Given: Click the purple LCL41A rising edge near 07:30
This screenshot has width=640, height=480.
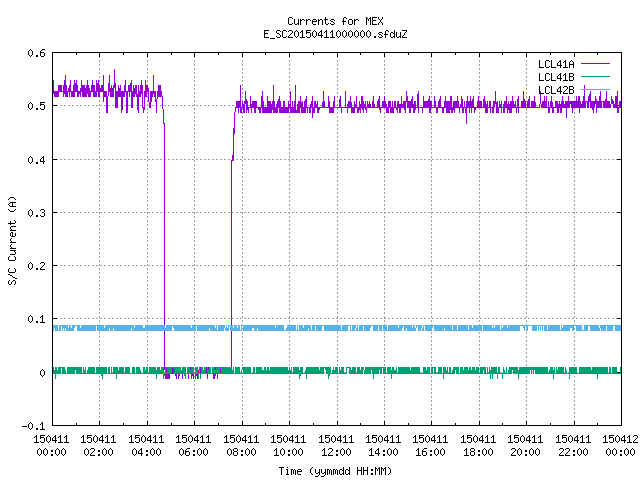Looking at the screenshot, I should 231,265.
